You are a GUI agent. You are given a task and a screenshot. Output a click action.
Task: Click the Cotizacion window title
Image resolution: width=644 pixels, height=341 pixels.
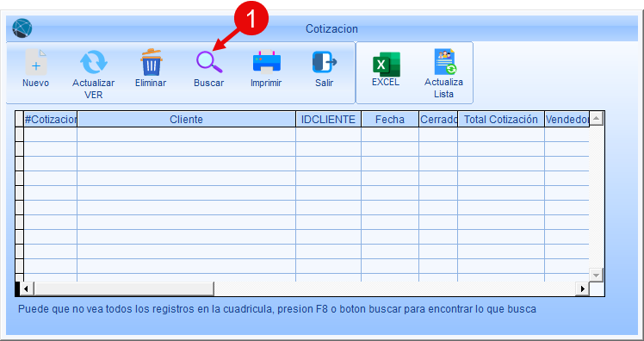click(331, 28)
